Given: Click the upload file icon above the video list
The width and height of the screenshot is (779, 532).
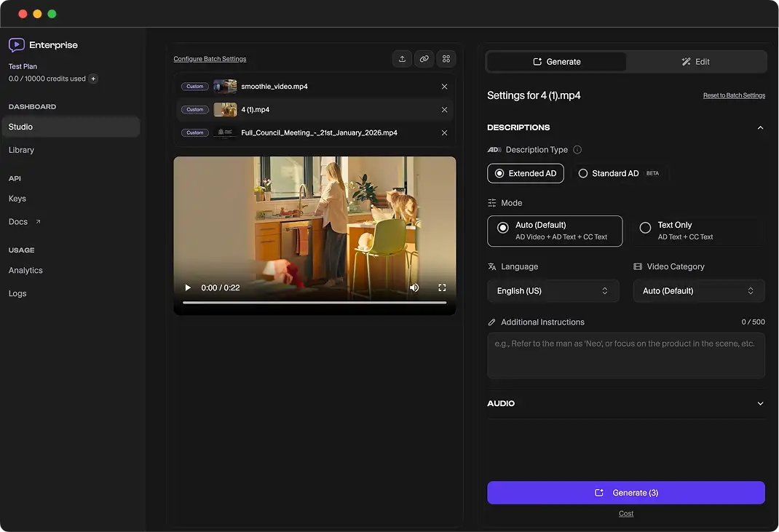Looking at the screenshot, I should (402, 58).
